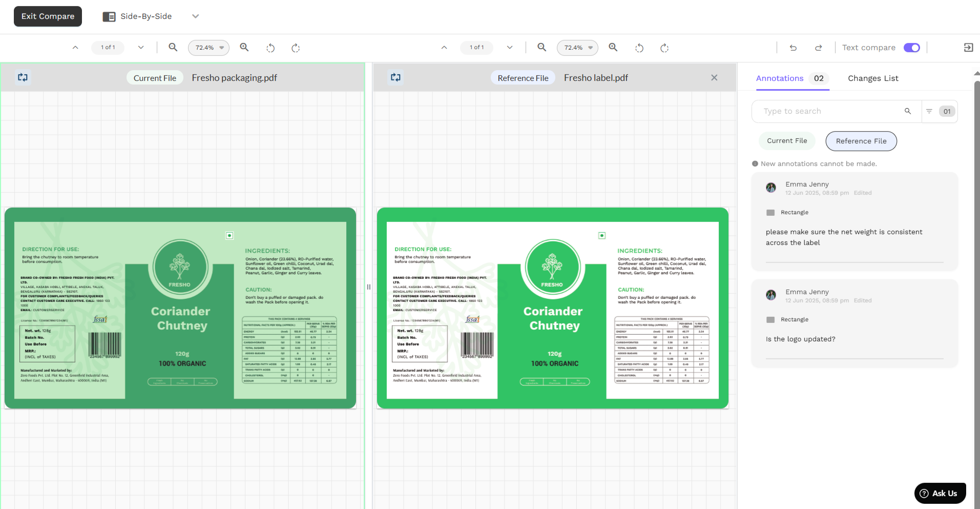Switch to the Changes List tab
The height and width of the screenshot is (509, 980).
coord(873,78)
